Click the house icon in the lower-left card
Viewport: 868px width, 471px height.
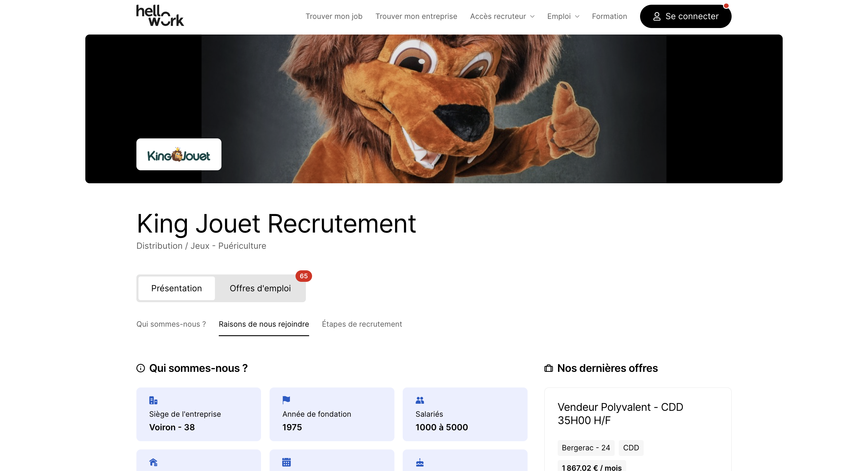153,462
